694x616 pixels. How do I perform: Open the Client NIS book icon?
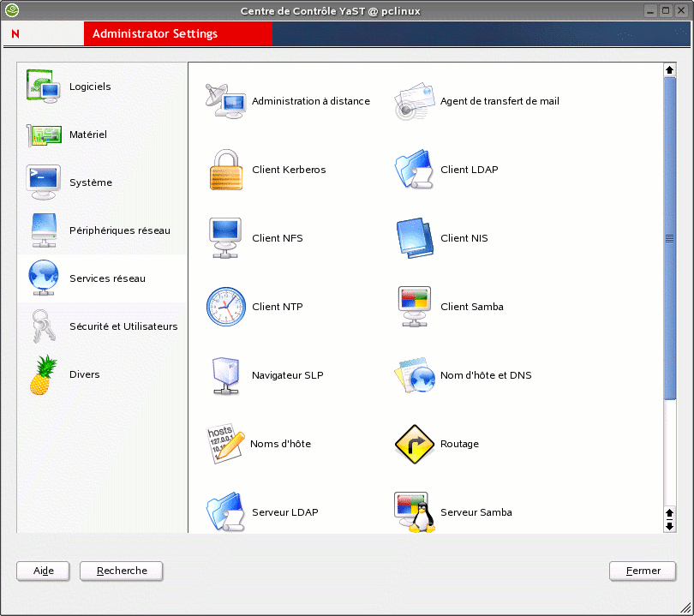coord(415,238)
